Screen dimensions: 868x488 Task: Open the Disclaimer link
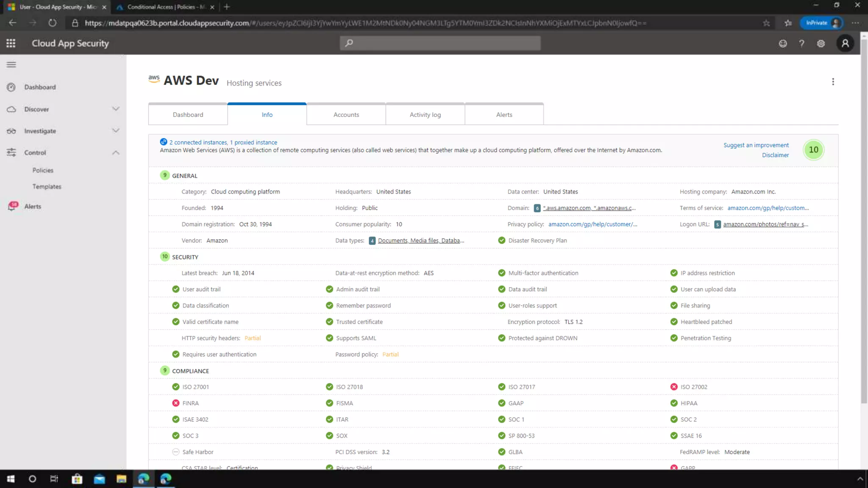775,155
